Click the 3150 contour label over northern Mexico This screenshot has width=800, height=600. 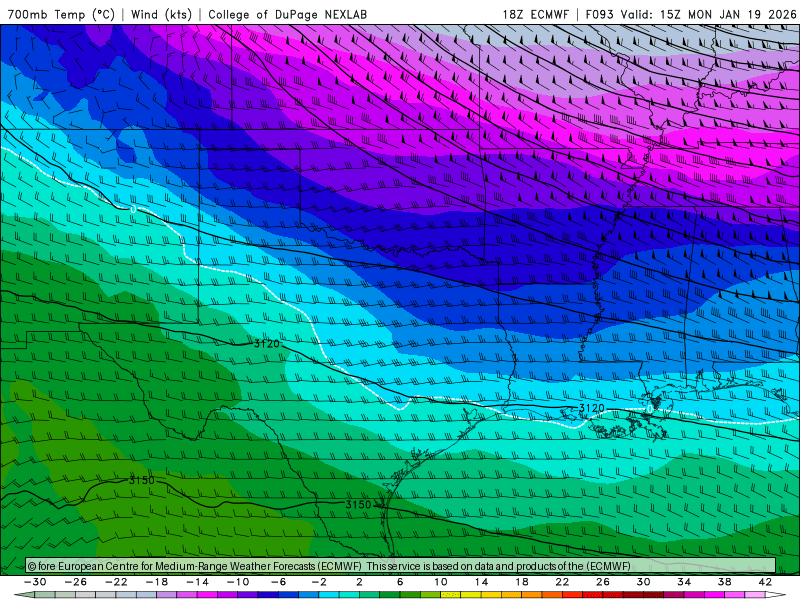(141, 480)
